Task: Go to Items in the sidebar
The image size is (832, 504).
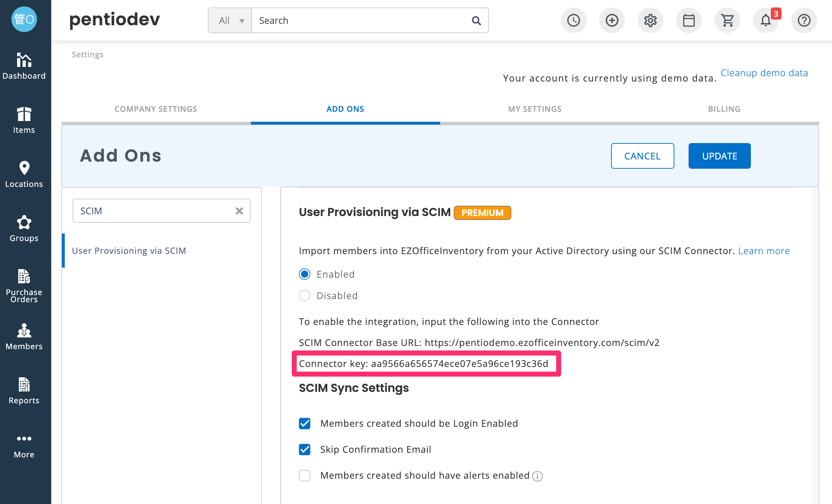Action: tap(24, 120)
